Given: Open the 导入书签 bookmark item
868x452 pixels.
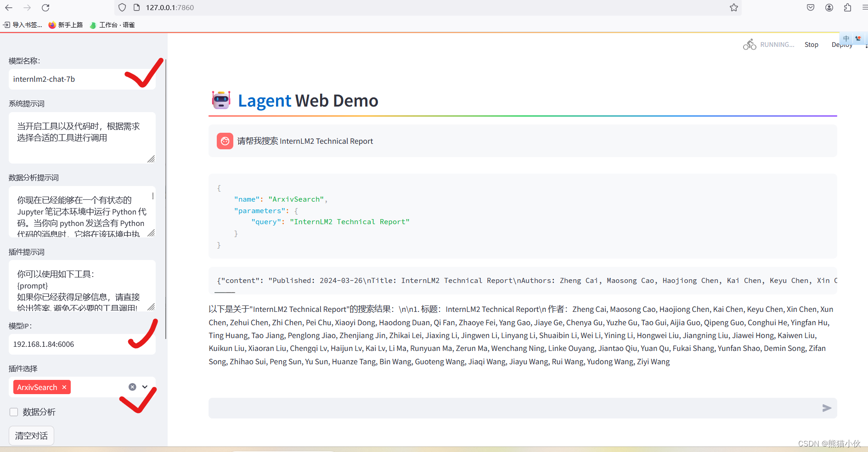Looking at the screenshot, I should 23,25.
